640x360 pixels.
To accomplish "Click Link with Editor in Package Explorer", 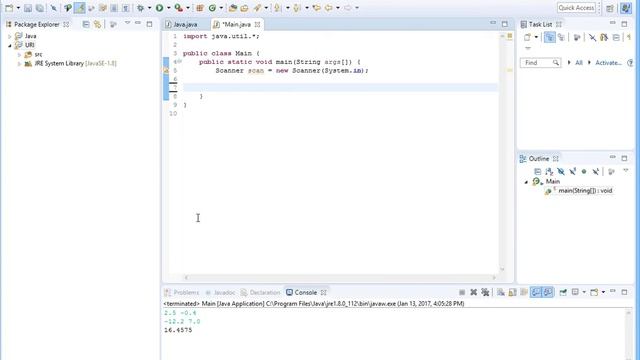I will 97,24.
